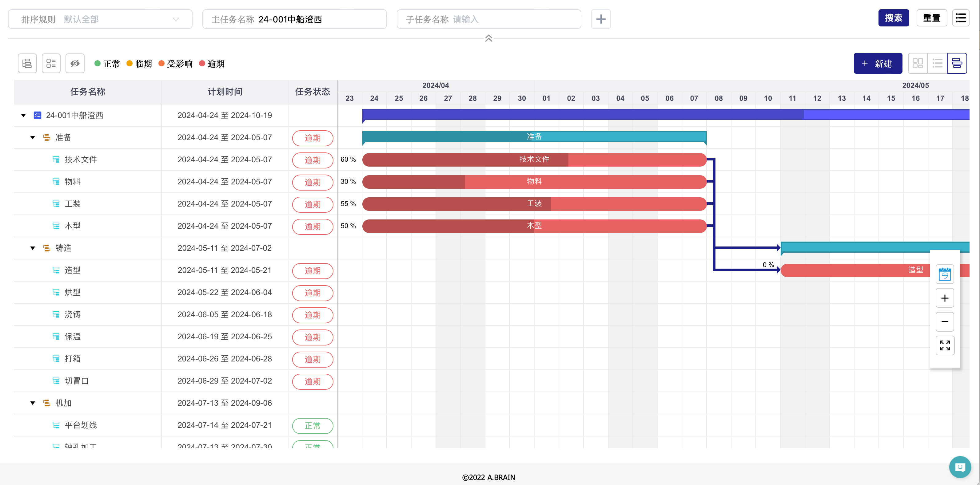The image size is (980, 485).
Task: Enter fullscreen with the expand icon
Action: [945, 345]
